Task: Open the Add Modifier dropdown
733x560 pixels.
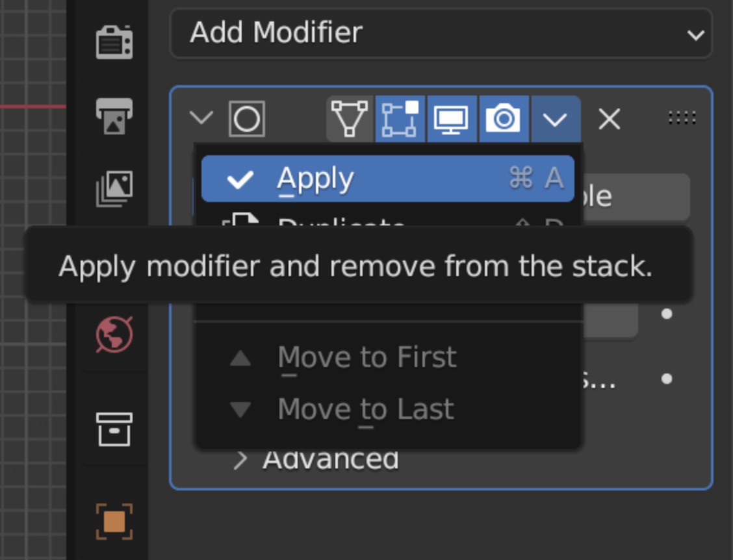Action: click(x=441, y=32)
